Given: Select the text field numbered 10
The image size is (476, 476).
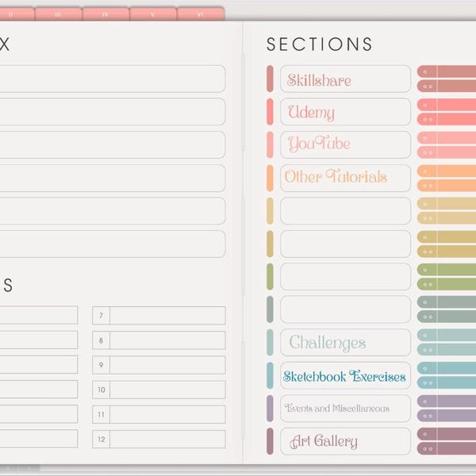Looking at the screenshot, I should click(167, 390).
